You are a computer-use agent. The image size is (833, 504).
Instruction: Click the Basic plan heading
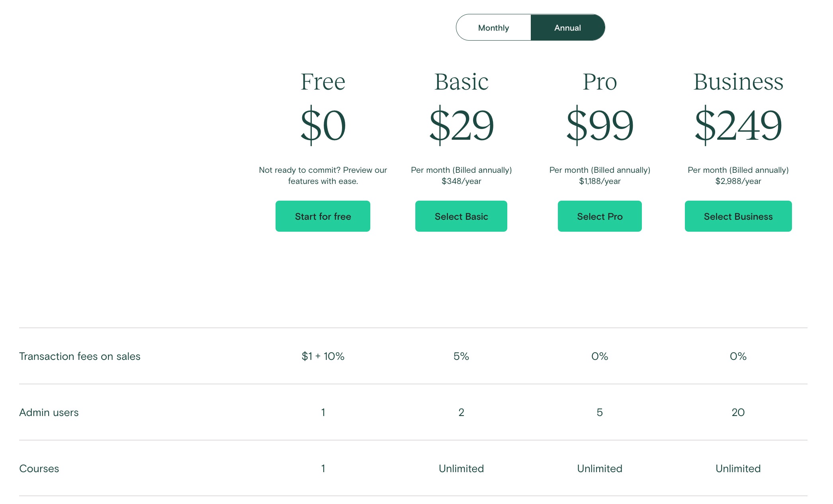click(x=461, y=82)
